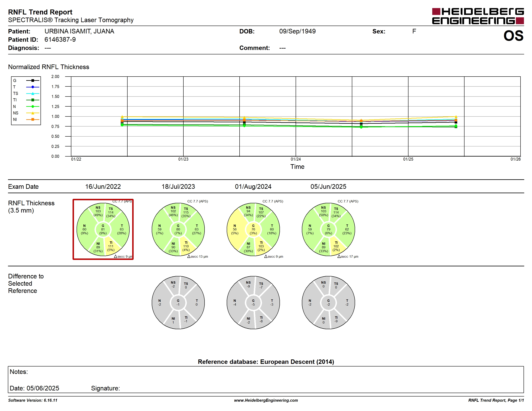
Task: Click the 'RNFL Trend Report' title
Action: click(40, 12)
